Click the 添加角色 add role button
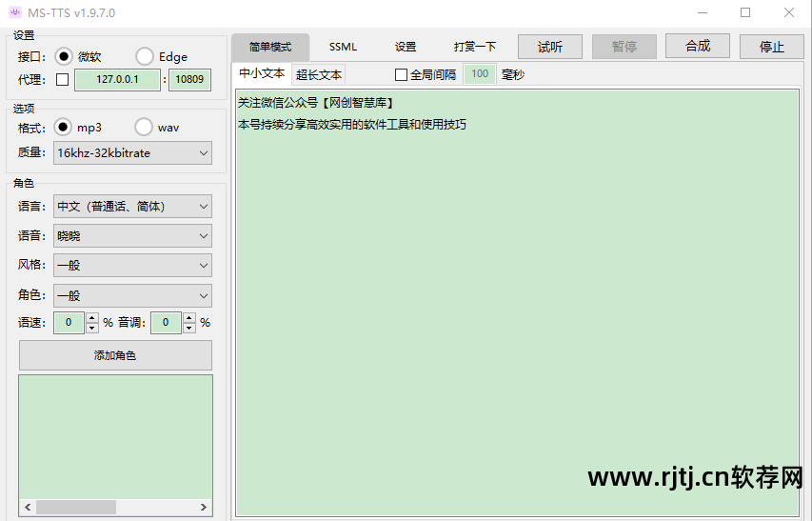This screenshot has height=521, width=812. click(115, 355)
